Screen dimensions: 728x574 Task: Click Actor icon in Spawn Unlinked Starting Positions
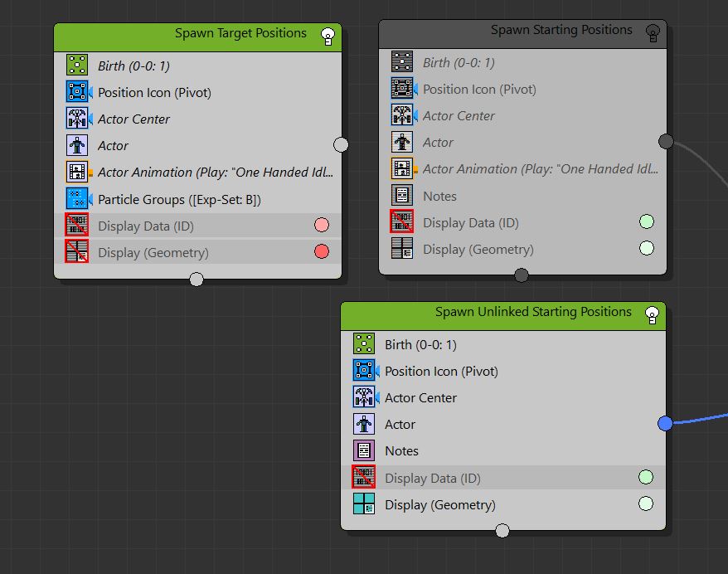(363, 425)
